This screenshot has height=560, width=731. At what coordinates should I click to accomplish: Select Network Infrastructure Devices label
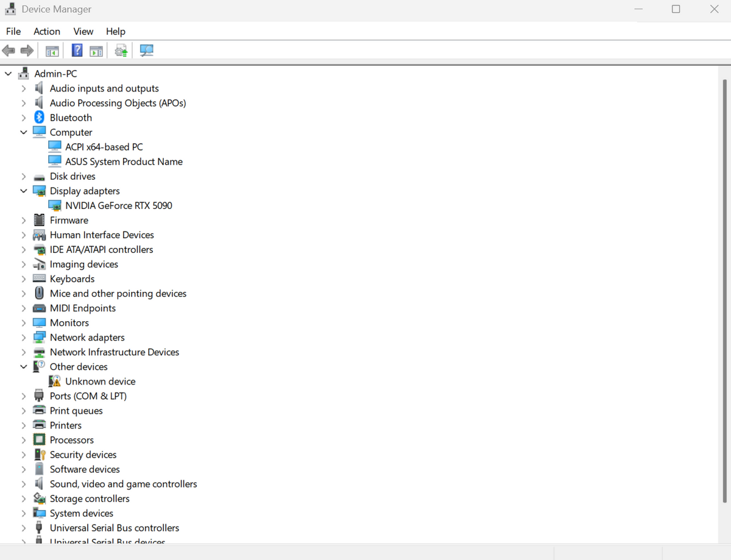tap(115, 352)
